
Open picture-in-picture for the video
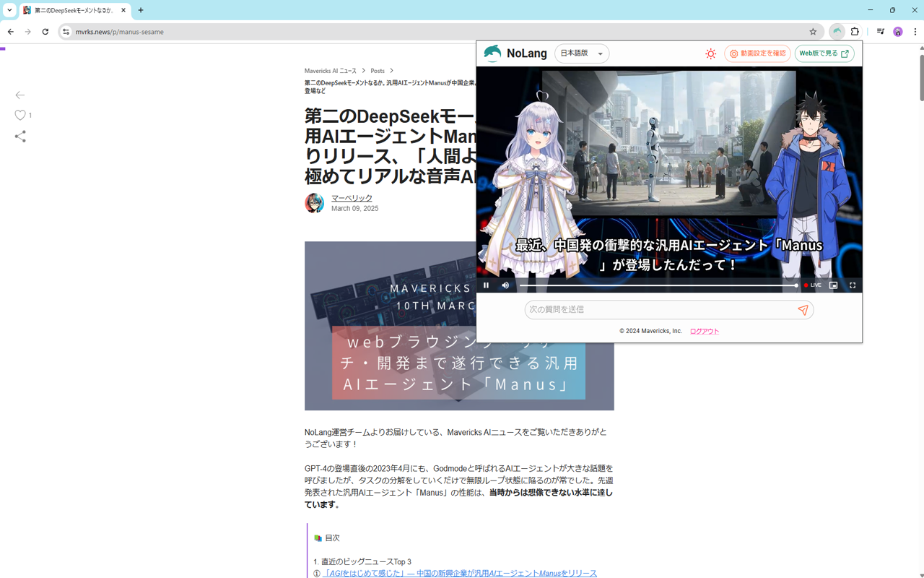click(833, 285)
